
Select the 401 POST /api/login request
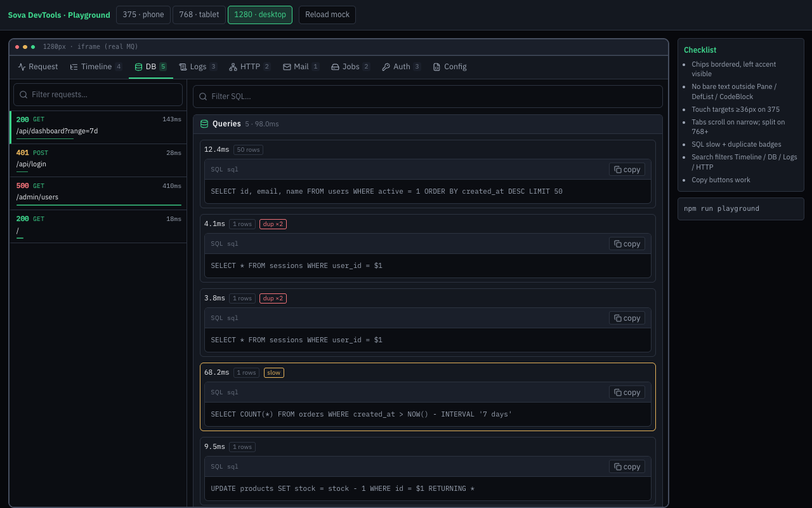(98, 161)
